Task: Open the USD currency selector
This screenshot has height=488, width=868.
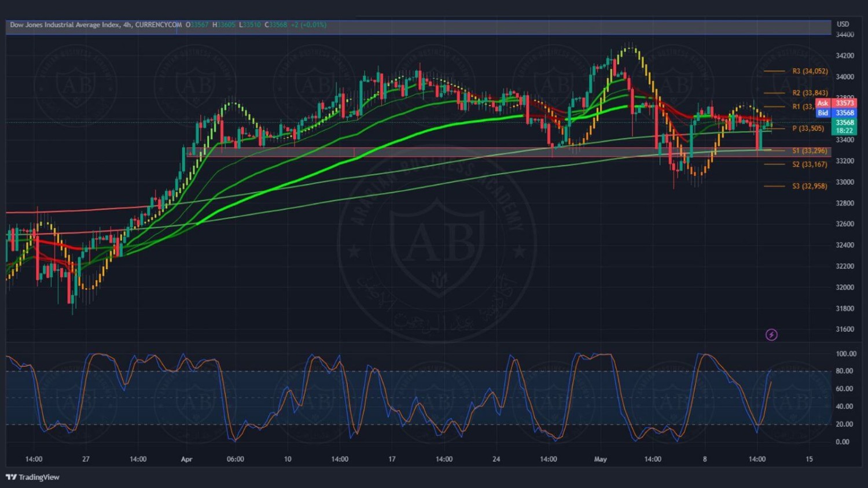Action: tap(843, 24)
